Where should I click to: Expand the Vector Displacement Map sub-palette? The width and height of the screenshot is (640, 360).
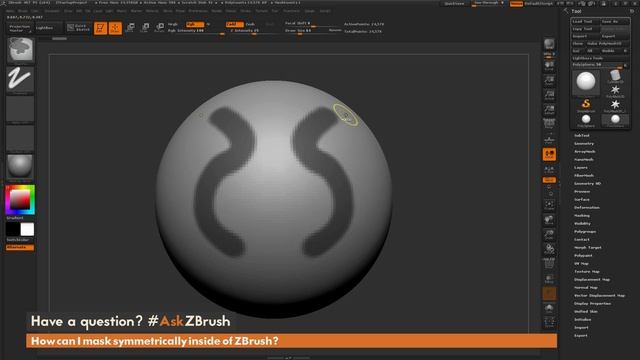599,295
